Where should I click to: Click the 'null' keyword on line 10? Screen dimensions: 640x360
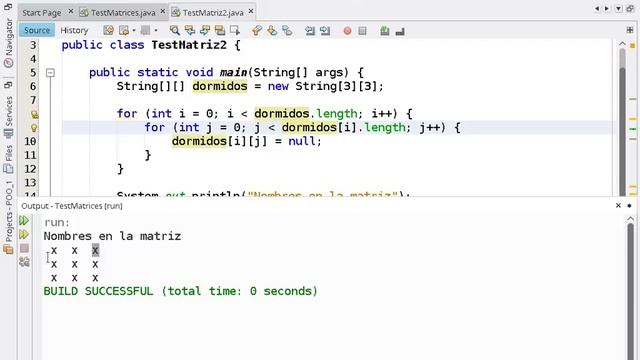(x=302, y=141)
